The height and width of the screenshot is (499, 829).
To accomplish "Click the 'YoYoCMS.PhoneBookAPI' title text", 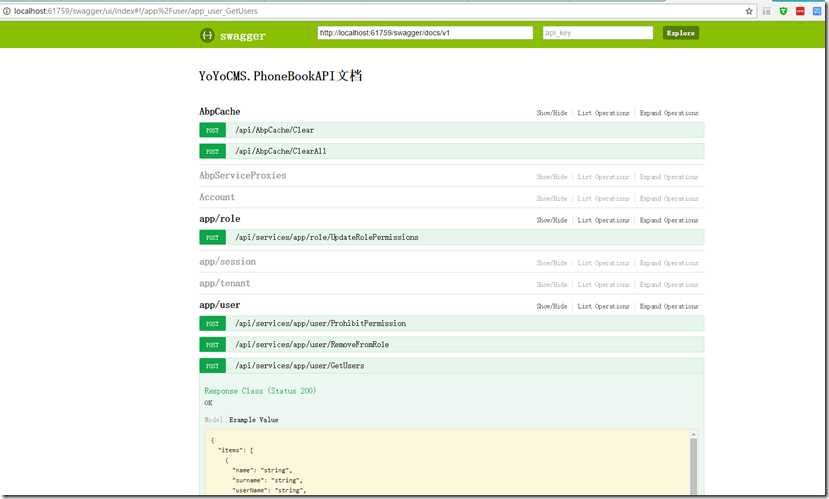I will pos(266,76).
